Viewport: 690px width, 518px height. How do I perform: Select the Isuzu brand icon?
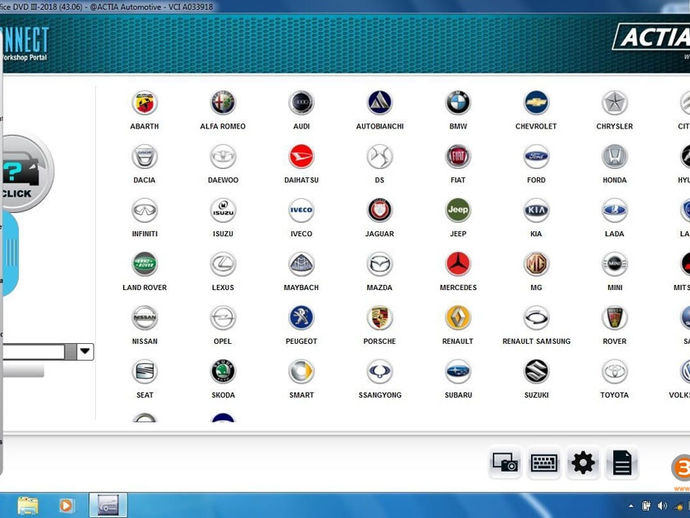223,210
